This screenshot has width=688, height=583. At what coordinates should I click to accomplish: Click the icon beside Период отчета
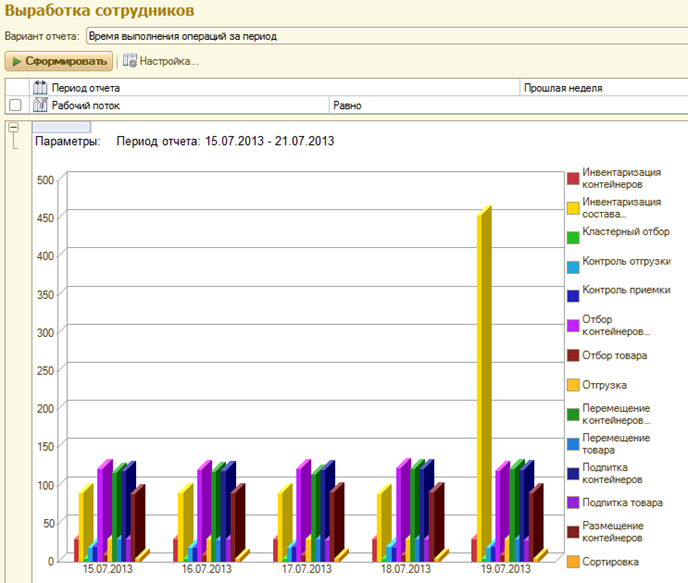pyautogui.click(x=40, y=88)
